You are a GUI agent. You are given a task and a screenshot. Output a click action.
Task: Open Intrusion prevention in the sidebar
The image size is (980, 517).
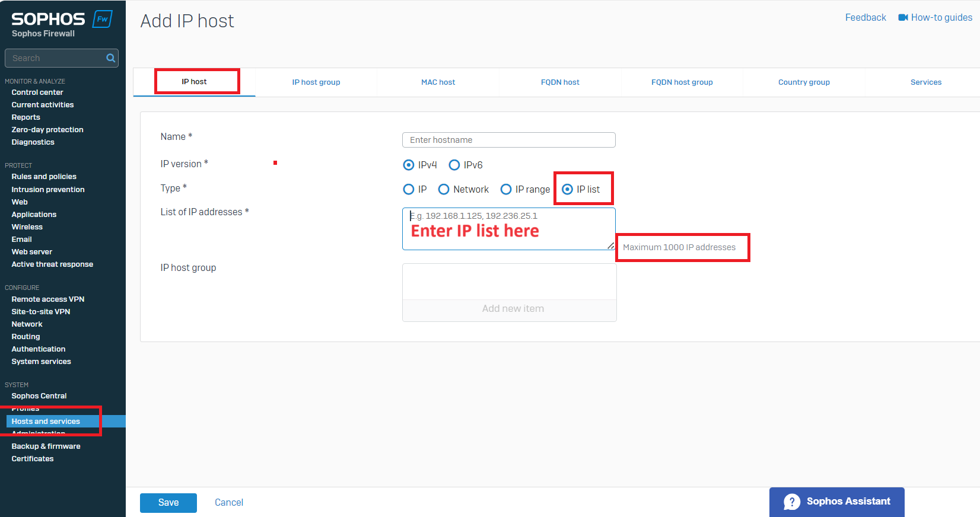pyautogui.click(x=48, y=190)
